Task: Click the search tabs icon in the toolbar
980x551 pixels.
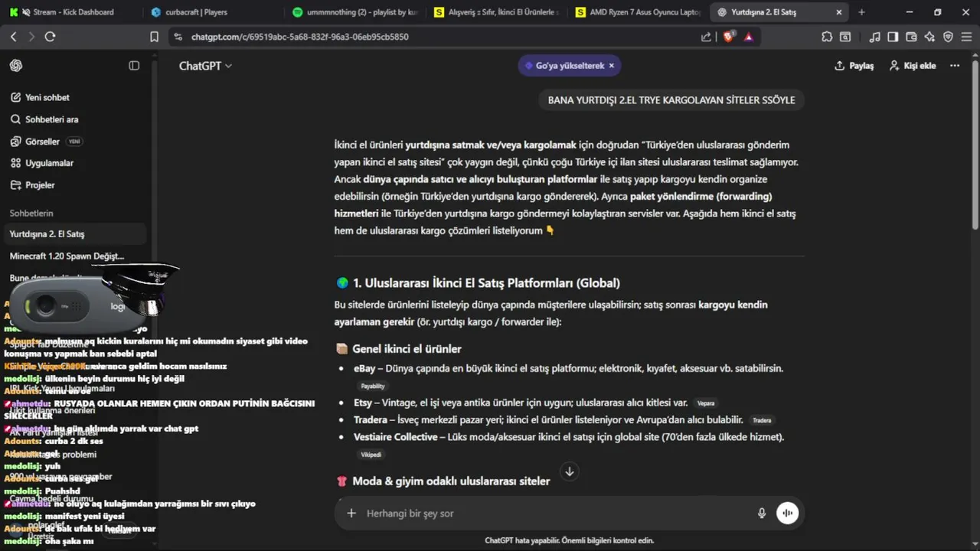Action: click(x=844, y=37)
